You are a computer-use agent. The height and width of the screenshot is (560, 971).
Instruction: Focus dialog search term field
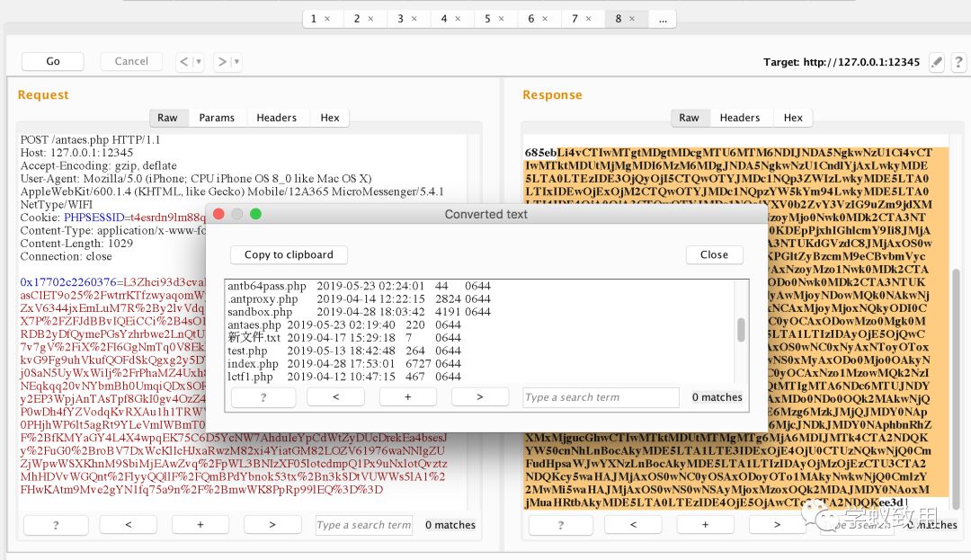(601, 397)
